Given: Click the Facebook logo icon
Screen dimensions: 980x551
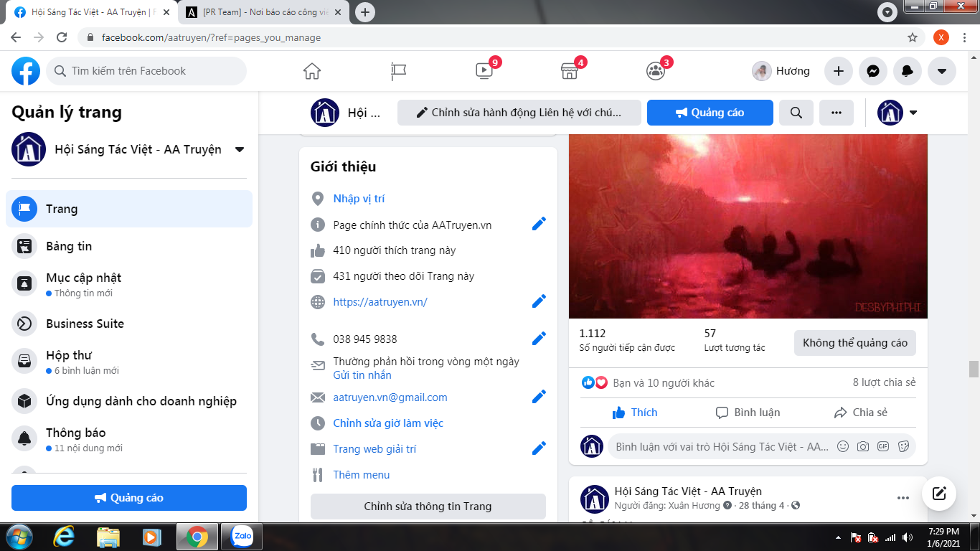Looking at the screenshot, I should point(26,71).
